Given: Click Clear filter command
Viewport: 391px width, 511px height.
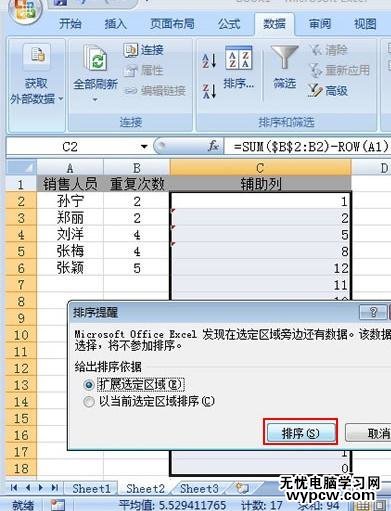Looking at the screenshot, I should coord(329,50).
